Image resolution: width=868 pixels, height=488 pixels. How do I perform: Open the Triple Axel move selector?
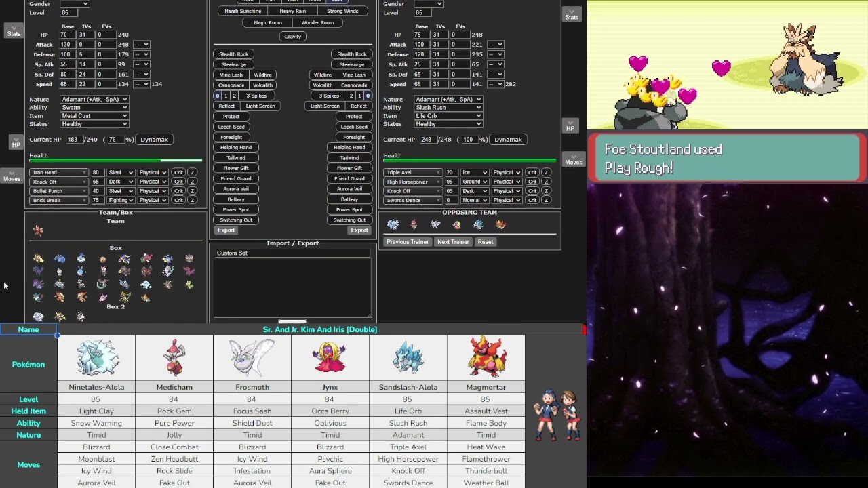pos(413,172)
